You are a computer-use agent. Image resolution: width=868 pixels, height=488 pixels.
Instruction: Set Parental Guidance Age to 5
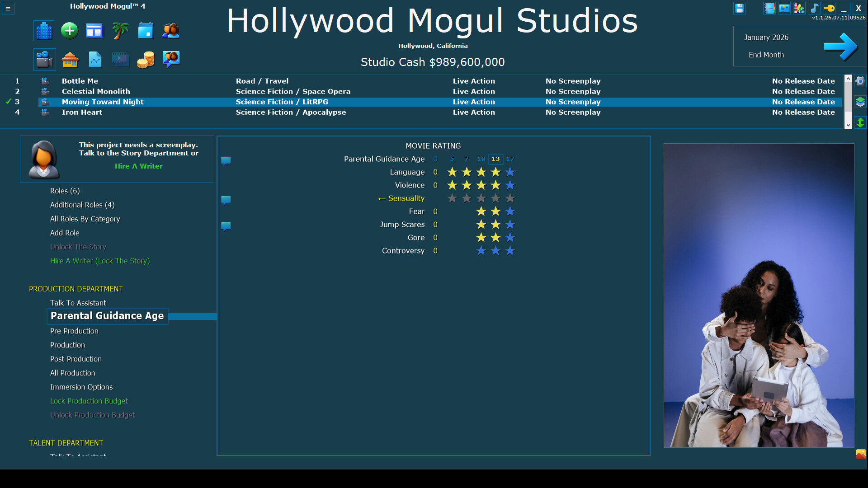452,159
